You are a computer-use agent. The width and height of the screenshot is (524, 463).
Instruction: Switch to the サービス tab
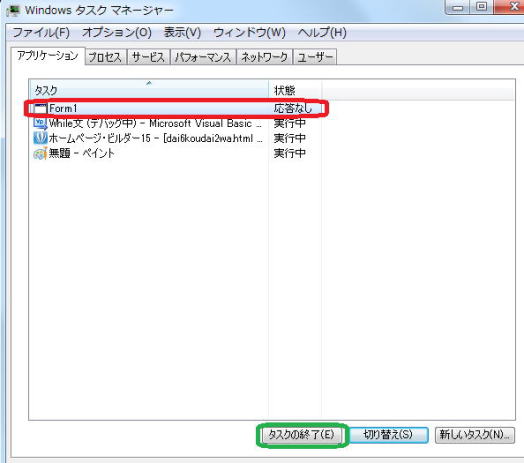(x=149, y=57)
